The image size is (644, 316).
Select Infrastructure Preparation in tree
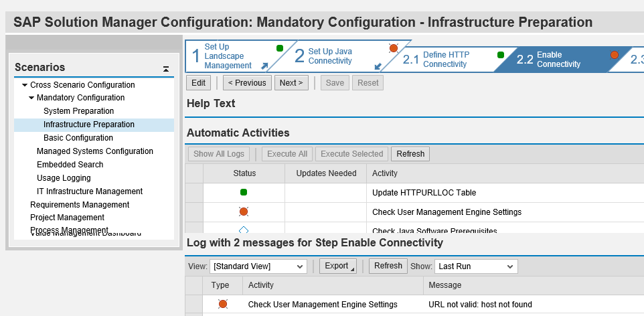(94, 125)
